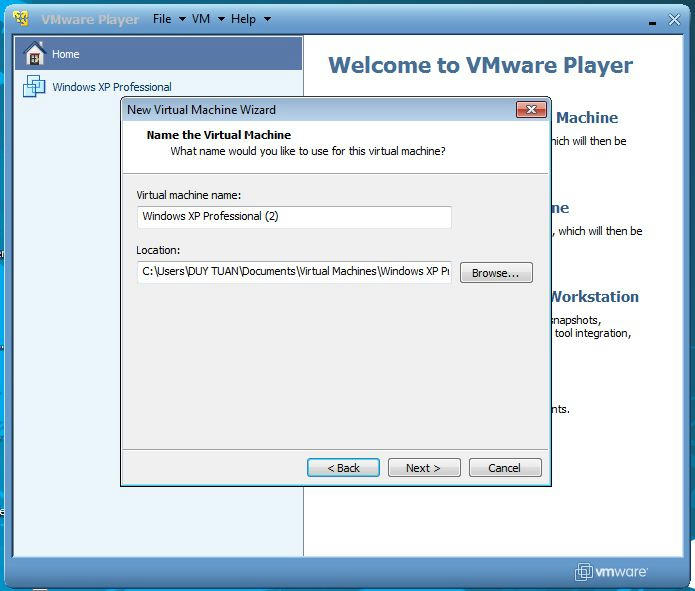This screenshot has width=695, height=591.
Task: Click the 'Virtual machine name:' label
Action: (x=188, y=195)
